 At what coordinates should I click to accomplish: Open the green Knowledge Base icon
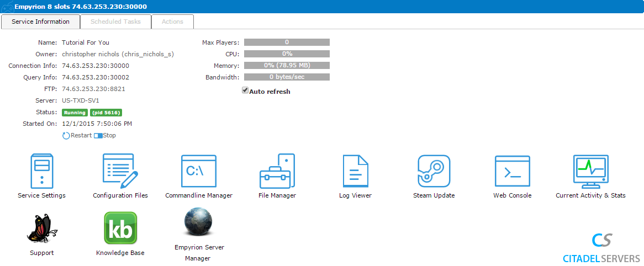(120, 228)
